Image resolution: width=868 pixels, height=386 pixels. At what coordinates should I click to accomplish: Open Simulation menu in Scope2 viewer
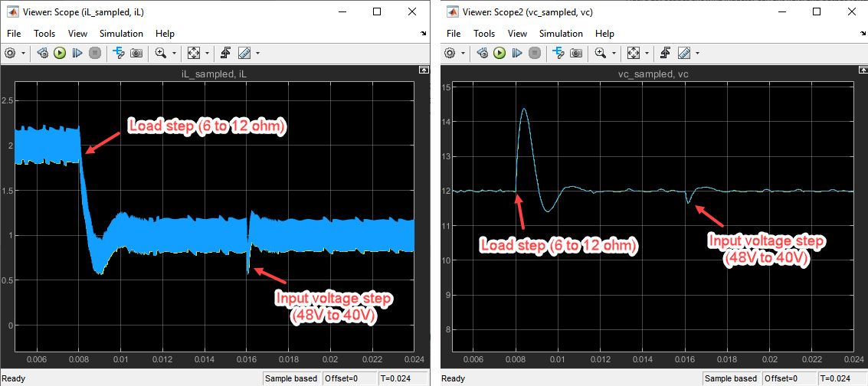pyautogui.click(x=561, y=34)
